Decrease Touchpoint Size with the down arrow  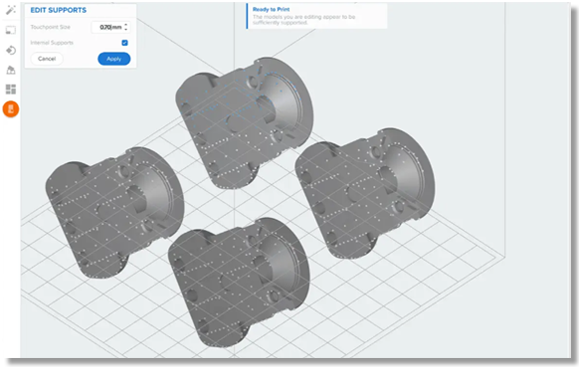[126, 30]
